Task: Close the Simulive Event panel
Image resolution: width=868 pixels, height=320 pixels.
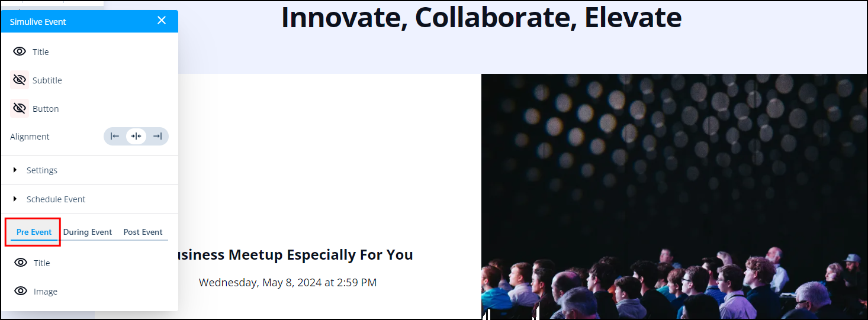Action: click(162, 21)
